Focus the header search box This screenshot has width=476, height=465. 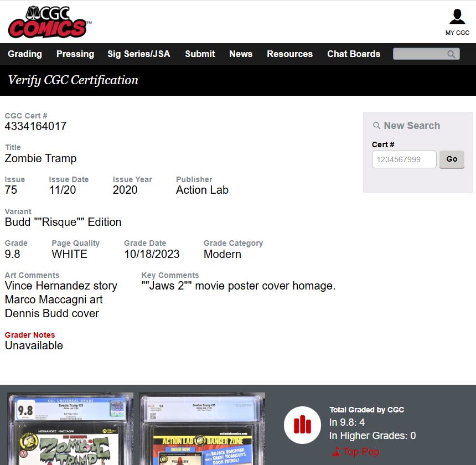pos(426,54)
